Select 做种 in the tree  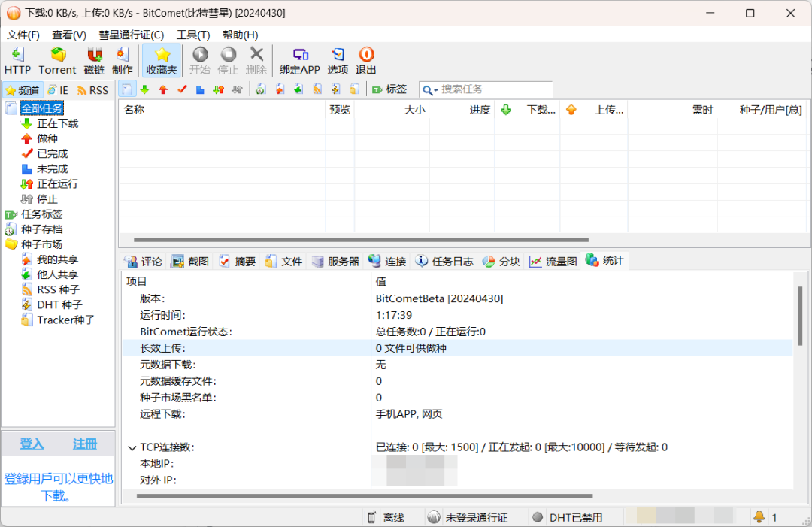47,138
